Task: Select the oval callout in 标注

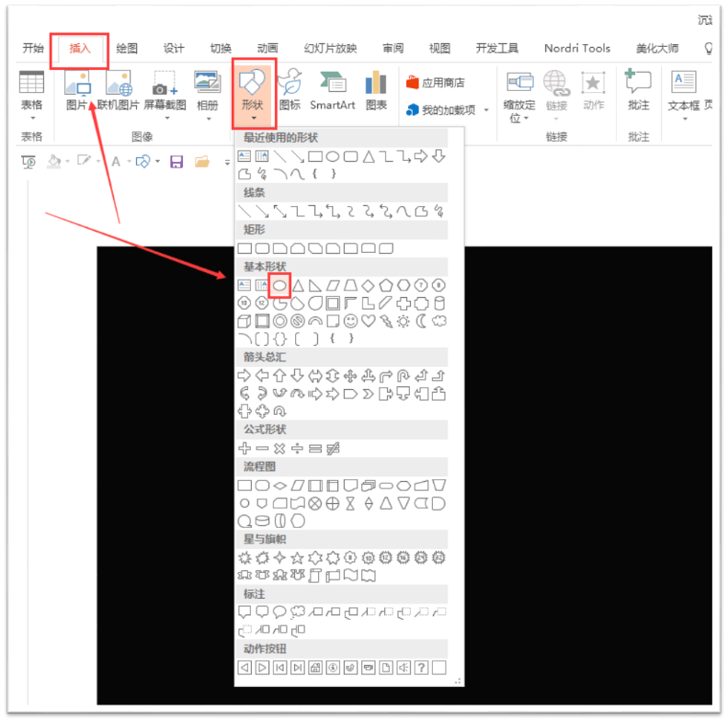Action: click(x=279, y=612)
